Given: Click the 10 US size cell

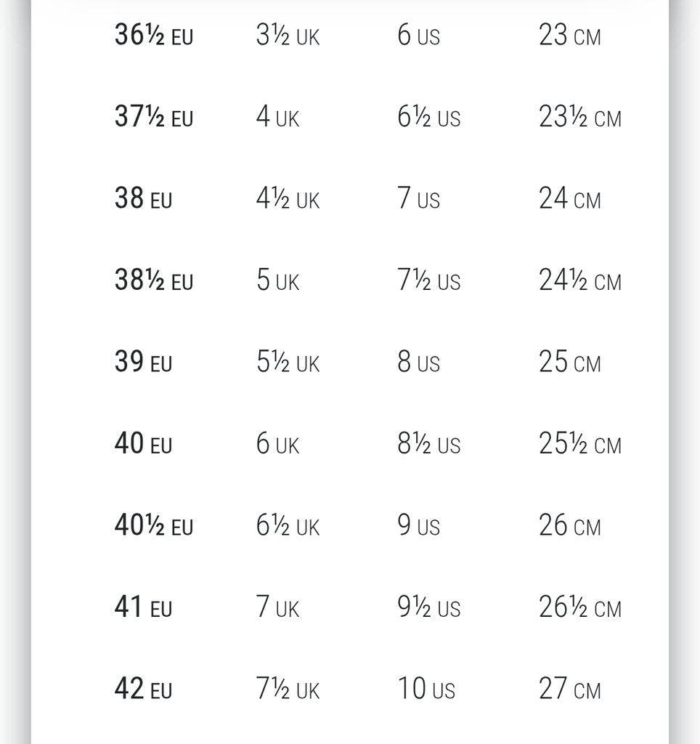Looking at the screenshot, I should [426, 690].
